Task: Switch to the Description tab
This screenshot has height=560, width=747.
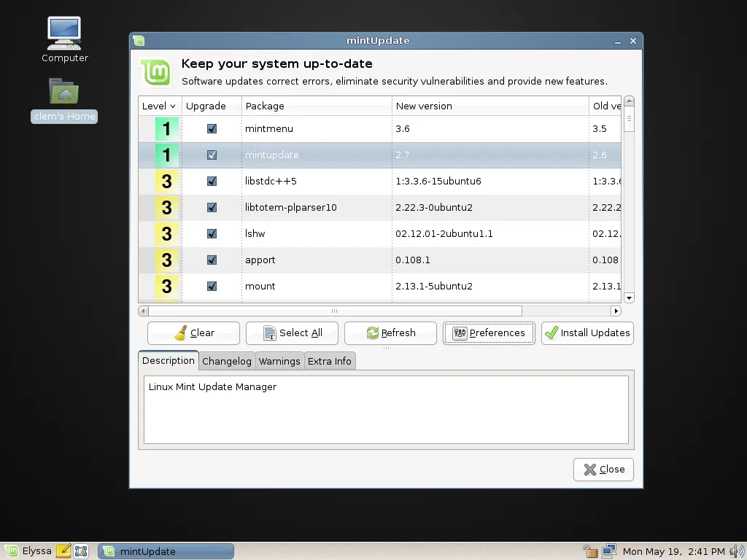Action: pos(169,360)
